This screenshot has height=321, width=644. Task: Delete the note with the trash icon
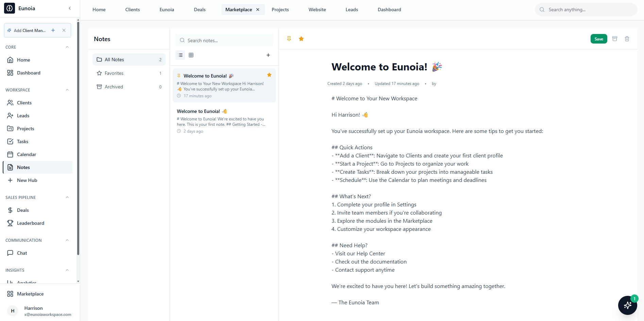pyautogui.click(x=627, y=39)
